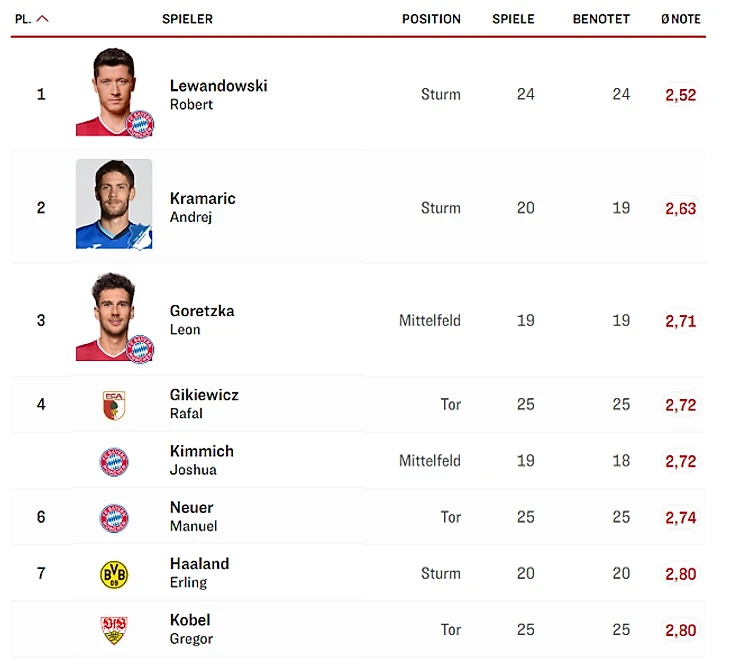The image size is (730, 659).
Task: Click the FC Augsburg club crest icon
Action: point(114,405)
